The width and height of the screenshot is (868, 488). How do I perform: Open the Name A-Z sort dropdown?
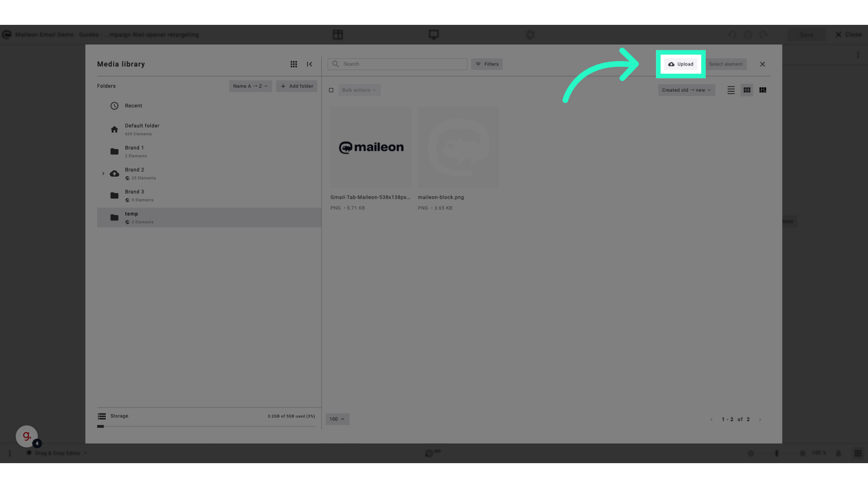click(x=250, y=86)
